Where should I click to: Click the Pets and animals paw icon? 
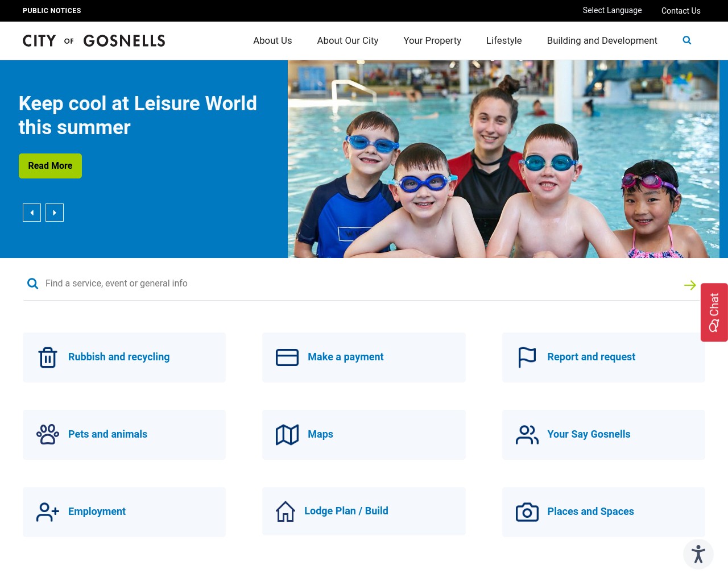[48, 434]
